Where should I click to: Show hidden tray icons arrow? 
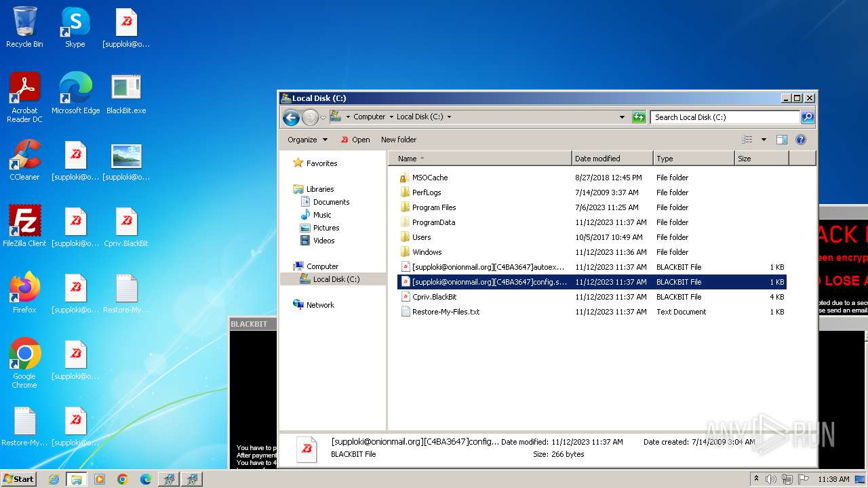pos(757,479)
